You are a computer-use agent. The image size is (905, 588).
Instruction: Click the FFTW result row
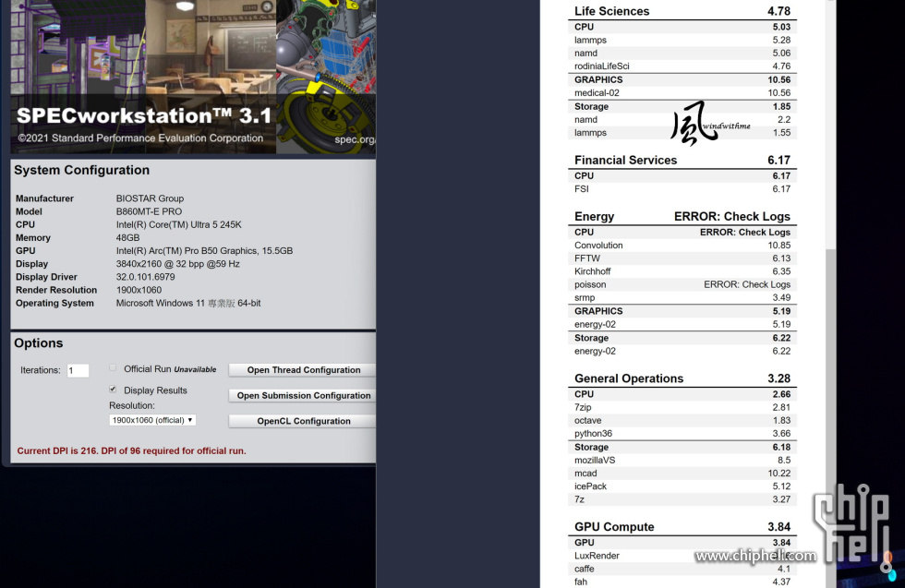point(682,258)
